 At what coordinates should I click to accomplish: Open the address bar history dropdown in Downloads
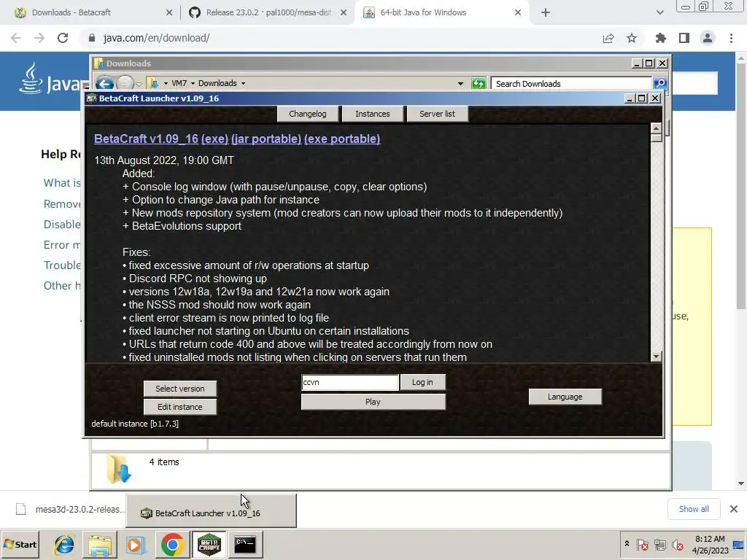tap(460, 83)
